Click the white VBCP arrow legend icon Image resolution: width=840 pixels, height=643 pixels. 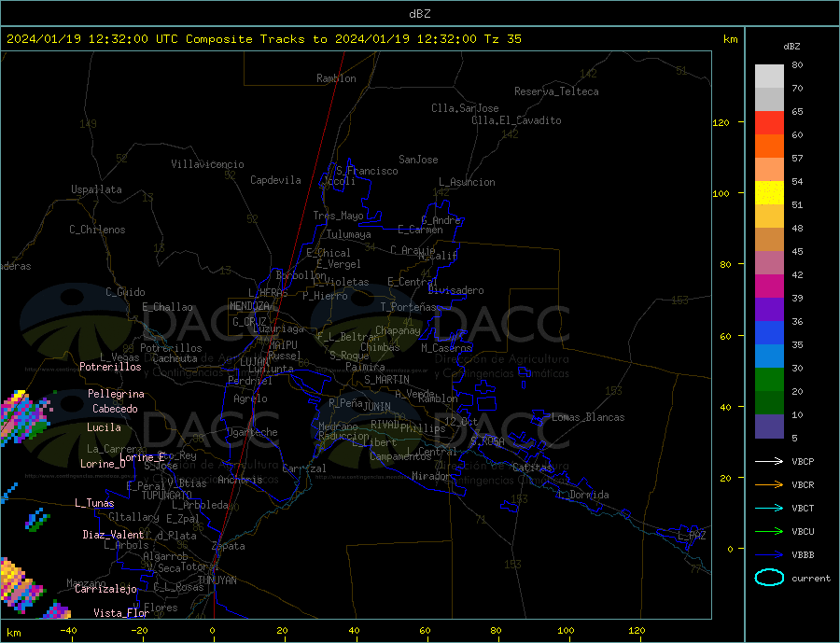coord(770,461)
